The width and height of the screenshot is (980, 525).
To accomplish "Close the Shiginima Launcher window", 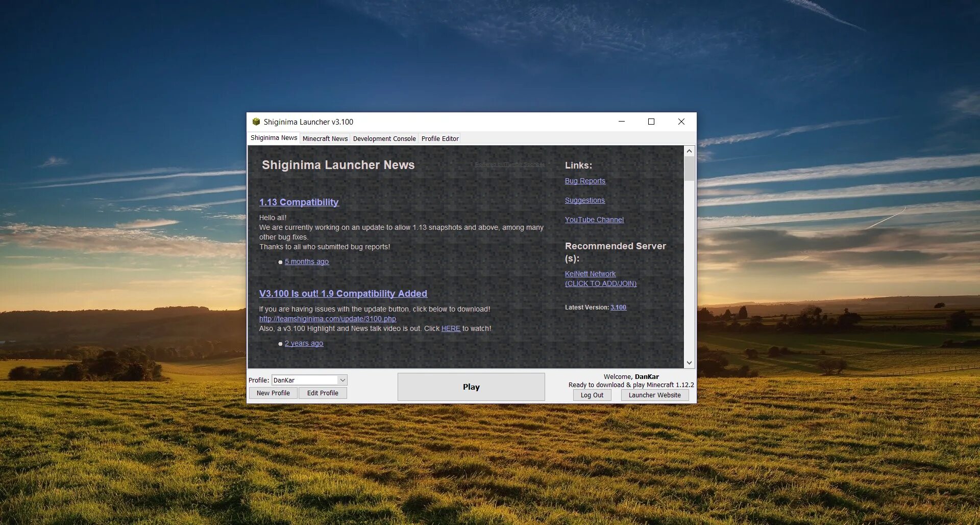I will pos(681,122).
